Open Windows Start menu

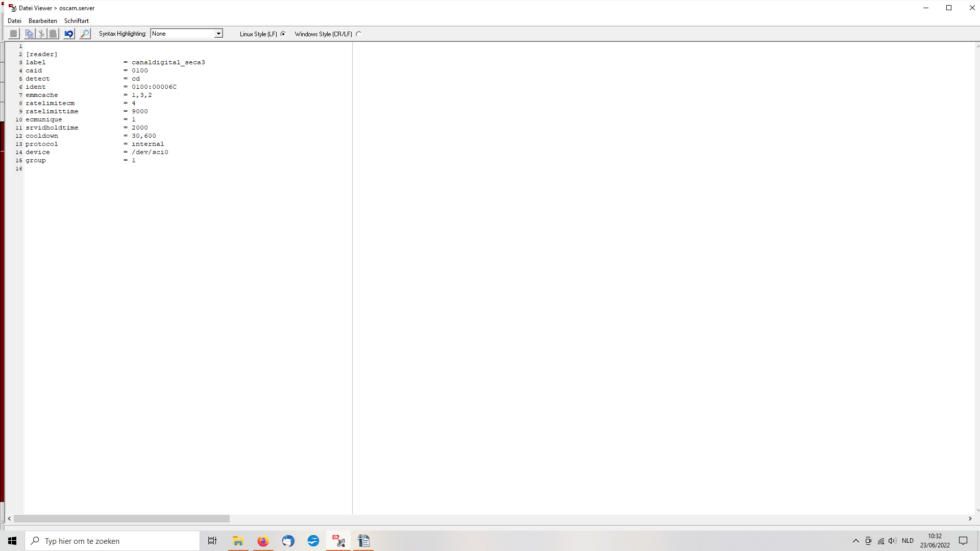[12, 541]
